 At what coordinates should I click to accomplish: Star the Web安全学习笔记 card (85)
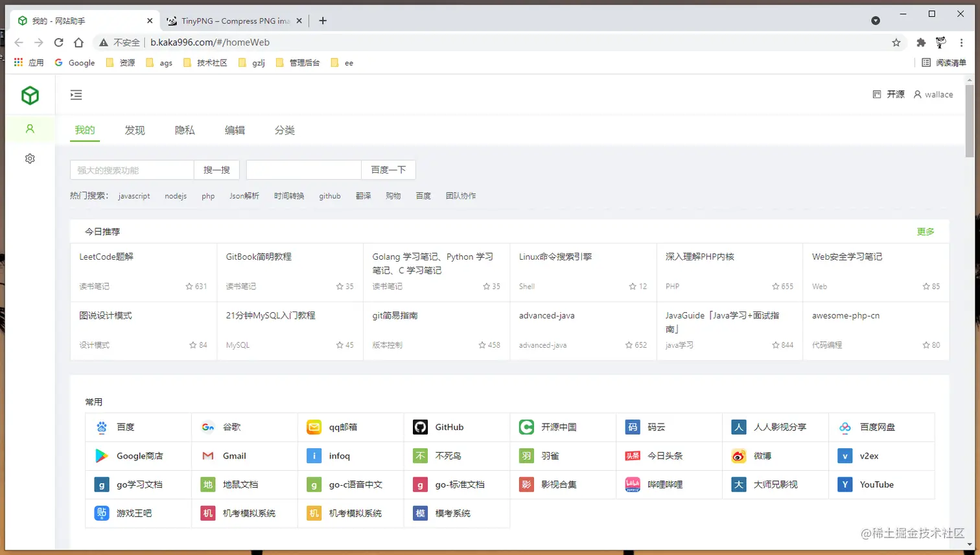926,286
